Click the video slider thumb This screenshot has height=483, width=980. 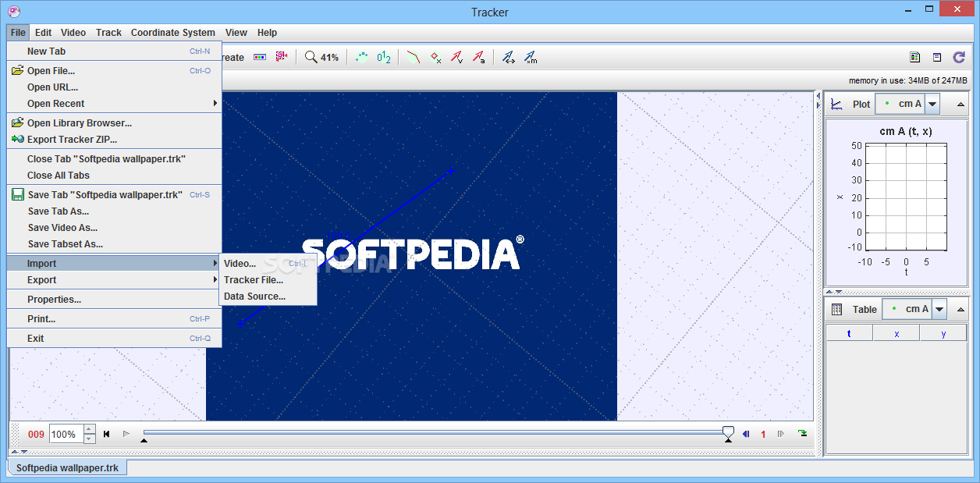tap(728, 432)
